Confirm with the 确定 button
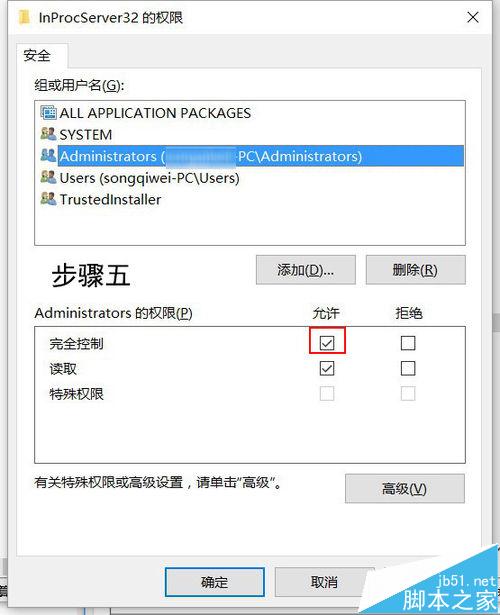 [215, 582]
